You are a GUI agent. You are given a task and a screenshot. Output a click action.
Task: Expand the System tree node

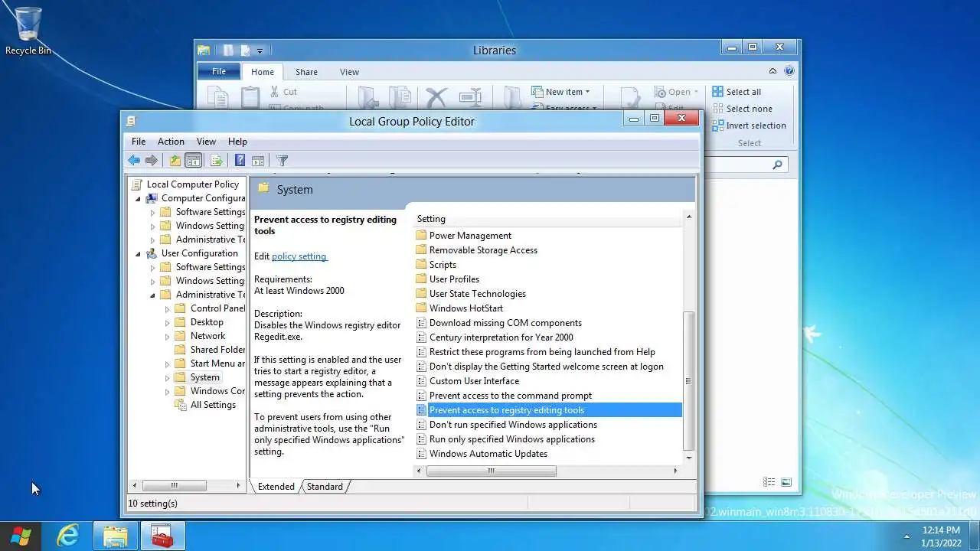[x=167, y=377]
